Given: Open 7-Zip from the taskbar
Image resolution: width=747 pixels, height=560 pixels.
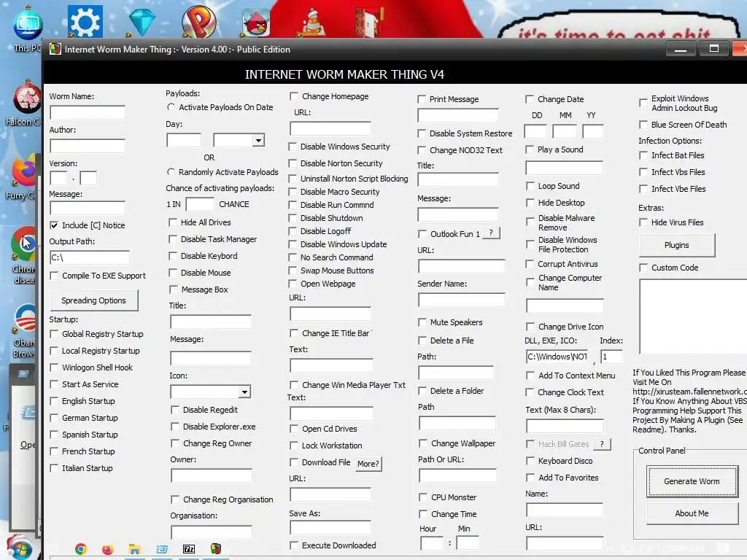Looking at the screenshot, I should click(189, 549).
